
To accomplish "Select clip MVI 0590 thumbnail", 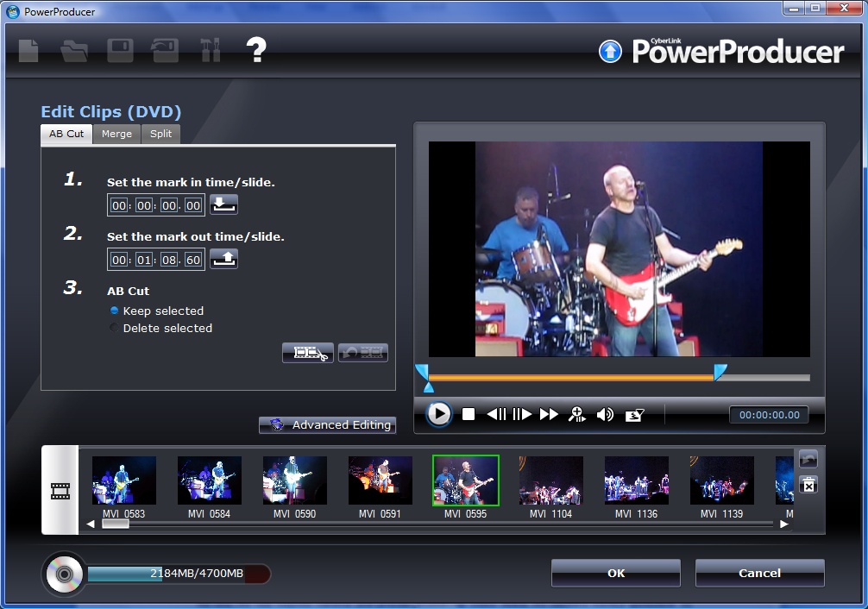I will click(294, 480).
